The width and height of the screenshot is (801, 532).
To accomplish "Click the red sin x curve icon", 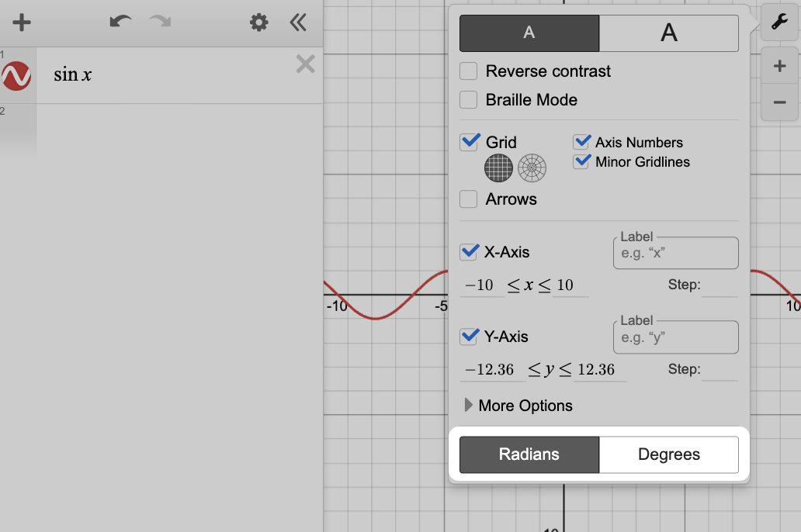I will 16,75.
